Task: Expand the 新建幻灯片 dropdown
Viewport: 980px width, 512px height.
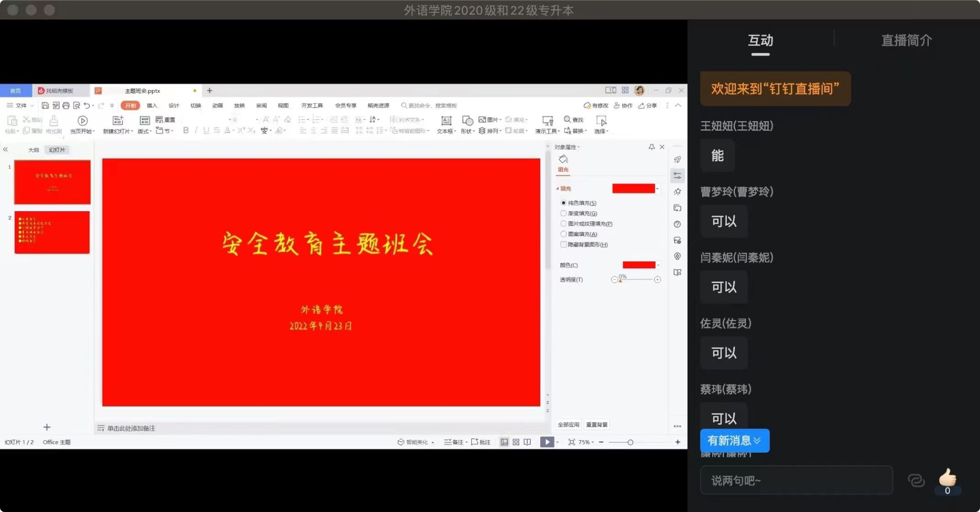Action: 118,131
